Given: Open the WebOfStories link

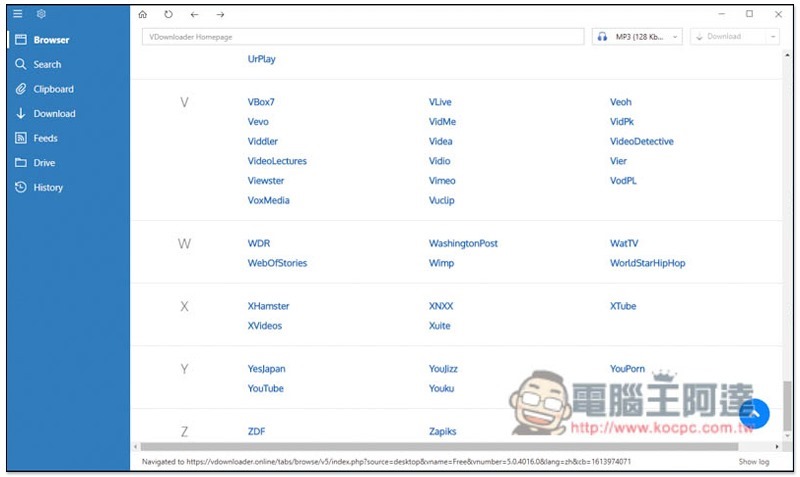Looking at the screenshot, I should [277, 263].
